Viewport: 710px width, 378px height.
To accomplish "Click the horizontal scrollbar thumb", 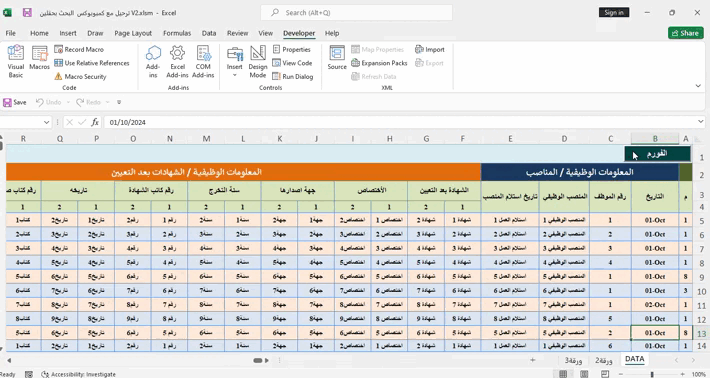I will 258,360.
